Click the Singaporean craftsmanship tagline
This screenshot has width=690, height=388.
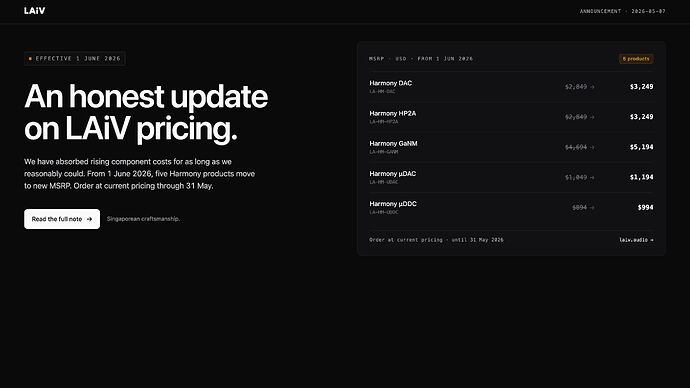coord(143,219)
